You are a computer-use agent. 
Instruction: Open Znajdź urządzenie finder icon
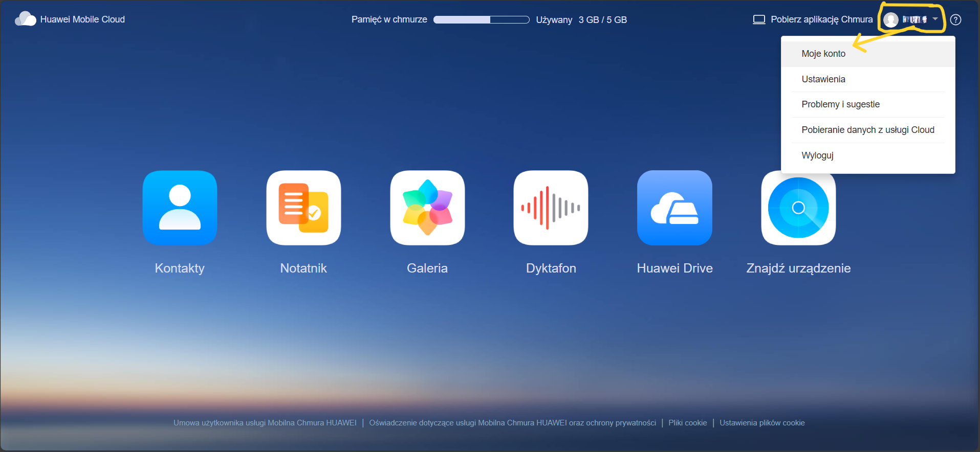pos(798,208)
